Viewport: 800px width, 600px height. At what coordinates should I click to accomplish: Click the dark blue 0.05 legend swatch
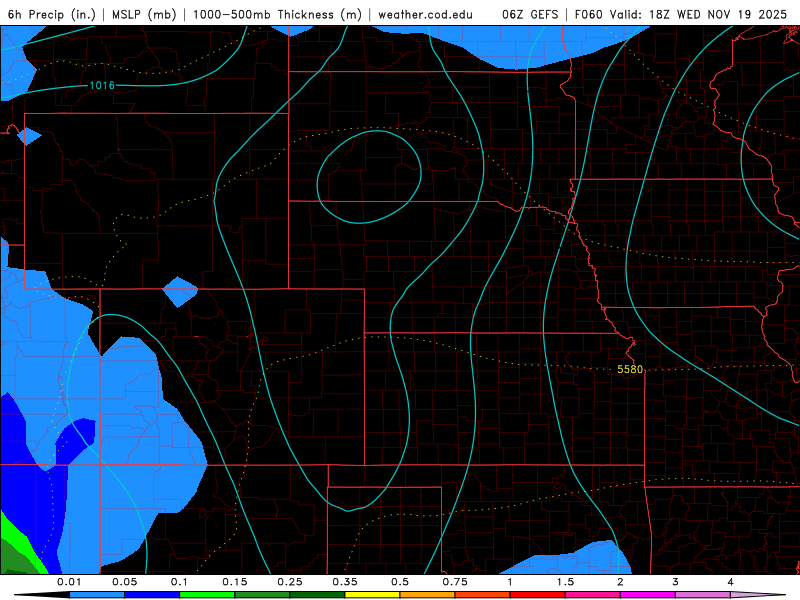[152, 595]
